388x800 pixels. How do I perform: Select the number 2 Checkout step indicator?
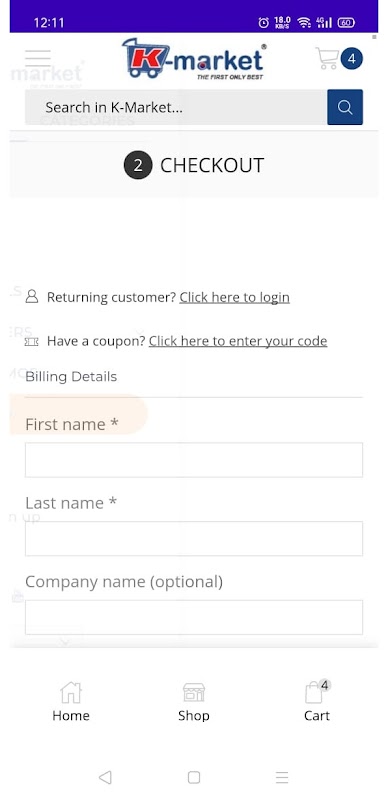(x=138, y=165)
